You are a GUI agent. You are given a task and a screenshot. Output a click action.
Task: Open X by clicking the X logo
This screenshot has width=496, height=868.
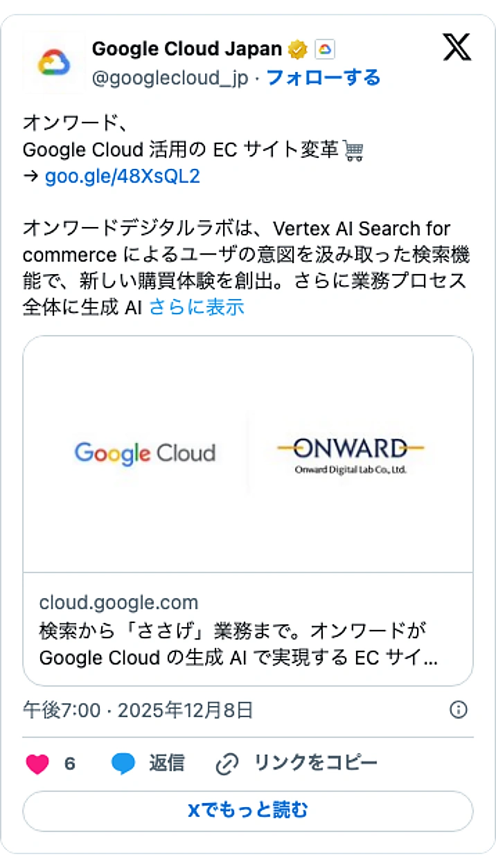pos(457,48)
